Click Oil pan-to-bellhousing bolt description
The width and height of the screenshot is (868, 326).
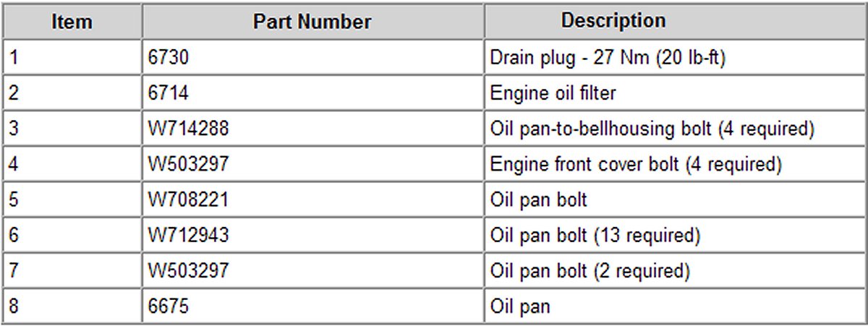point(652,129)
